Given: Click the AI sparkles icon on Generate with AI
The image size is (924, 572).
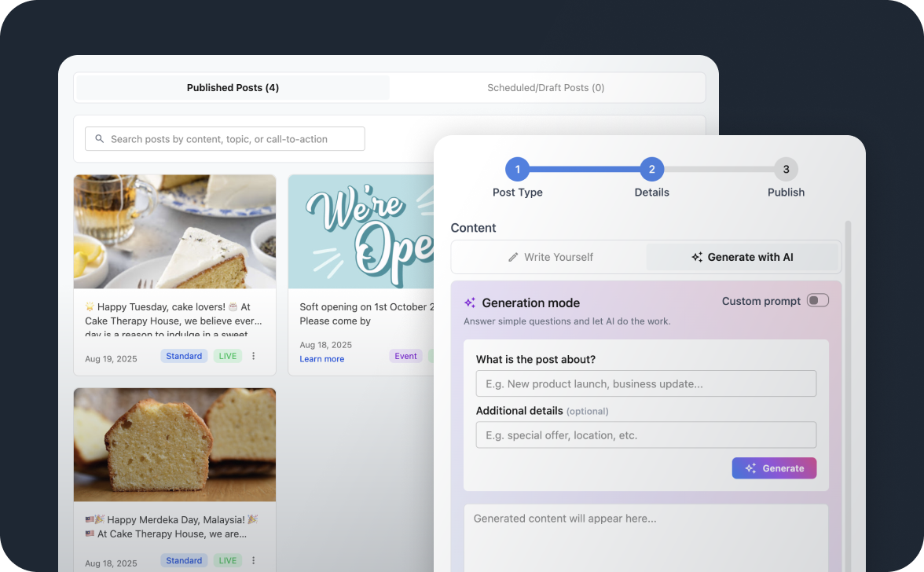Looking at the screenshot, I should pos(696,257).
